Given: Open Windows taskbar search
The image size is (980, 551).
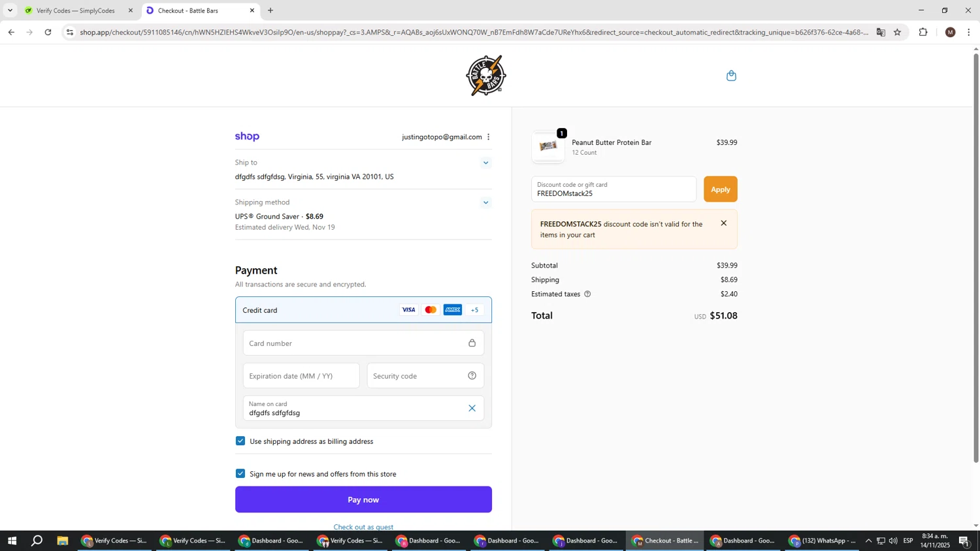Looking at the screenshot, I should [x=37, y=541].
